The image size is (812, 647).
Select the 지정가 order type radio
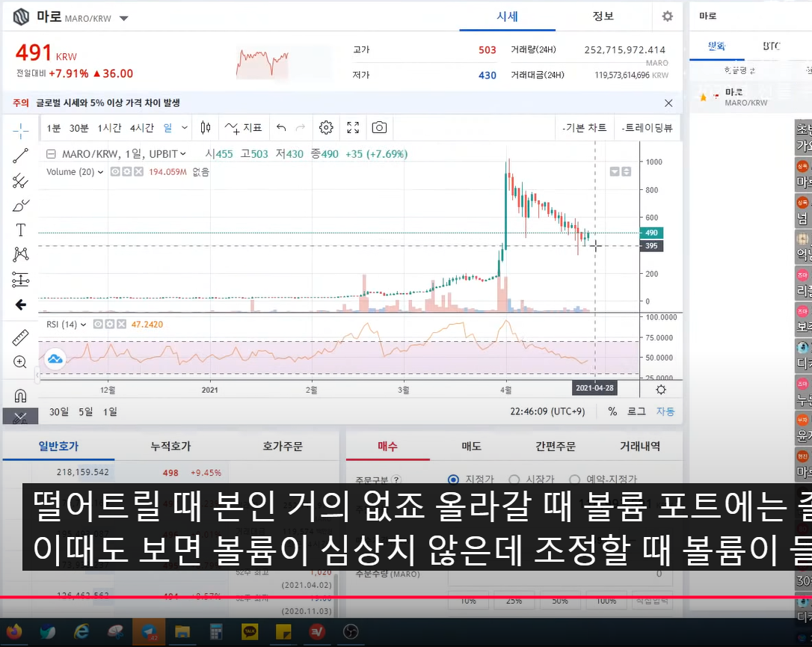pos(453,479)
